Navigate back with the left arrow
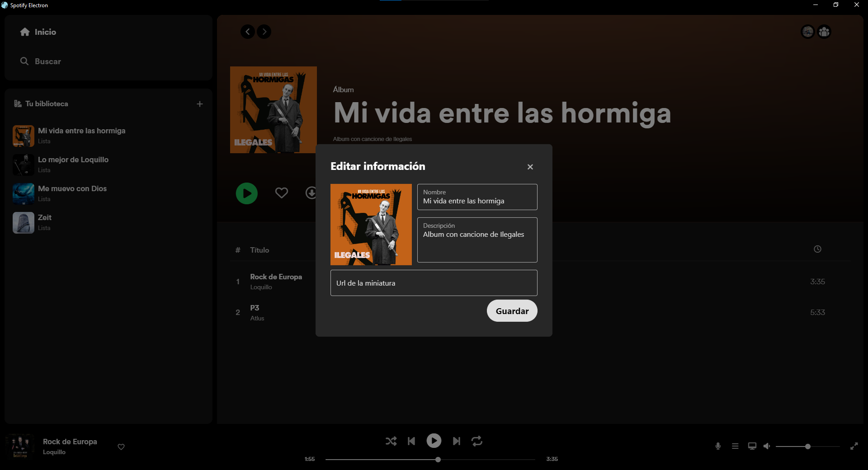 [x=247, y=32]
